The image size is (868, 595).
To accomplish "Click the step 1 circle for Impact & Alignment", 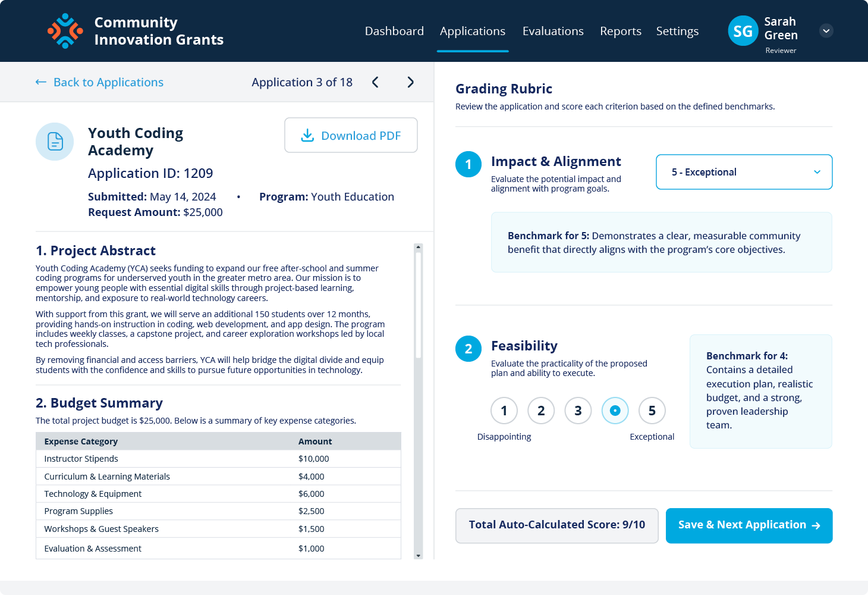I will coord(468,164).
